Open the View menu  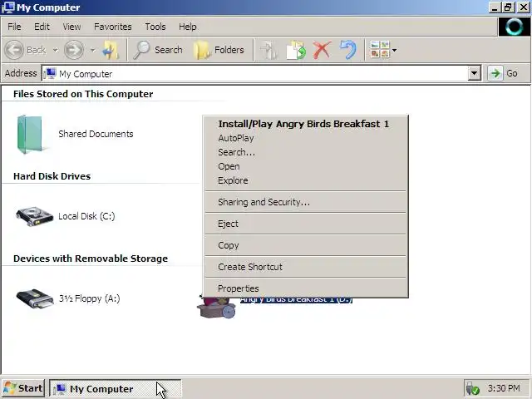(x=71, y=27)
